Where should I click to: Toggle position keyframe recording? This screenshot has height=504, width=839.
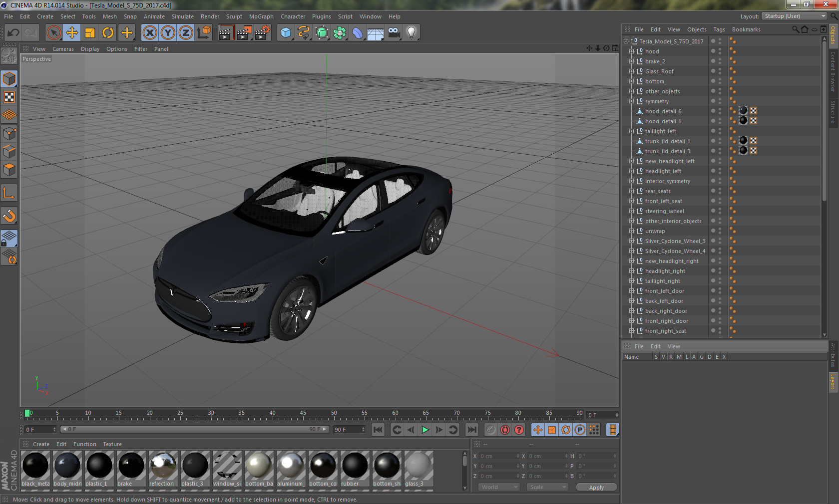(x=538, y=430)
